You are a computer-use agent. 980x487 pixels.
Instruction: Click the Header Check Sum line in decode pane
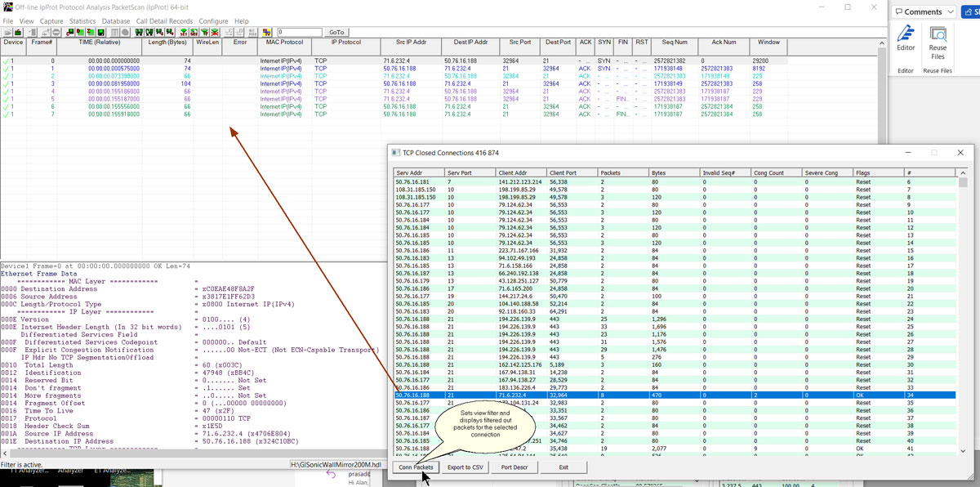tap(113, 427)
